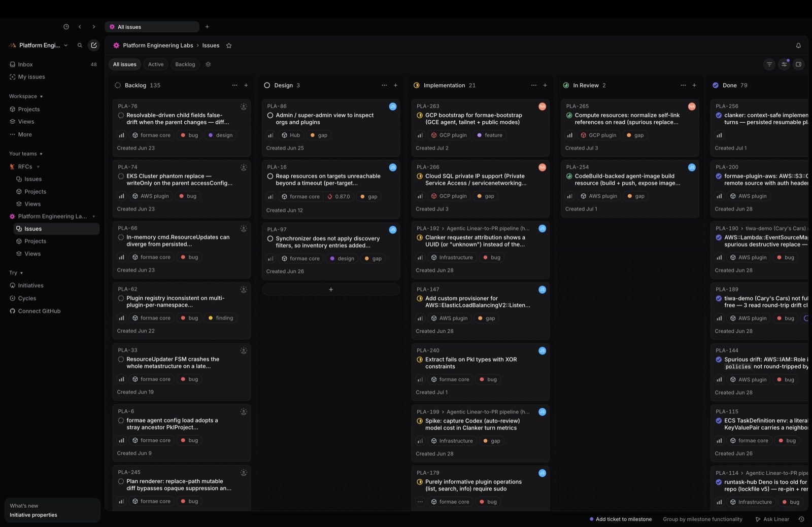Viewport: 812px width, 527px height.
Task: Select the All issues filter tab
Action: (x=124, y=64)
